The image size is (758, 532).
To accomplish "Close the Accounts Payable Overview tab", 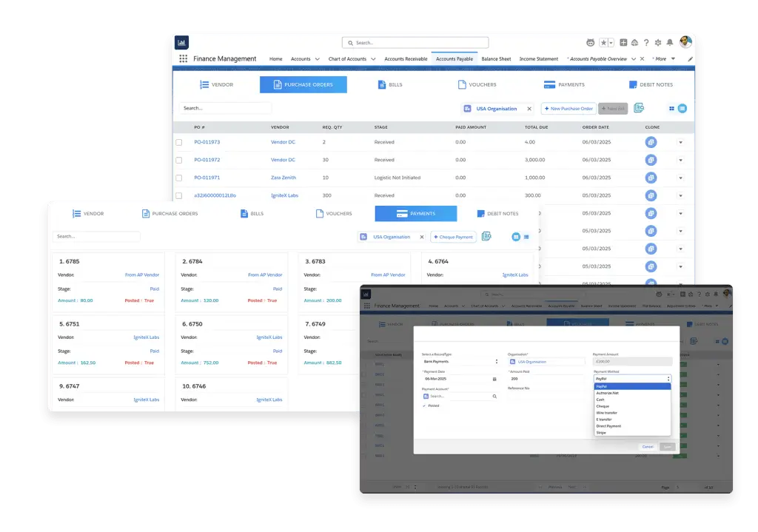I will pos(642,59).
